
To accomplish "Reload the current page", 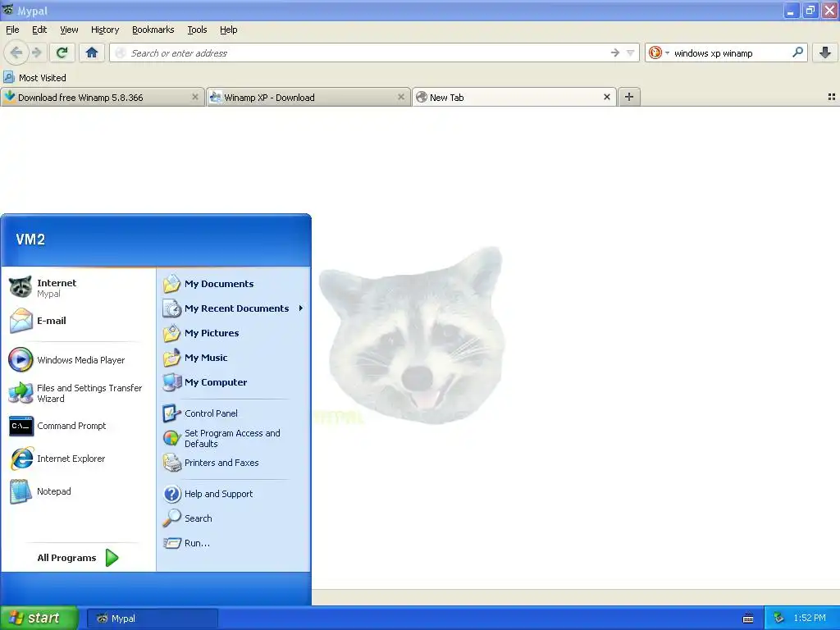I will tap(62, 52).
